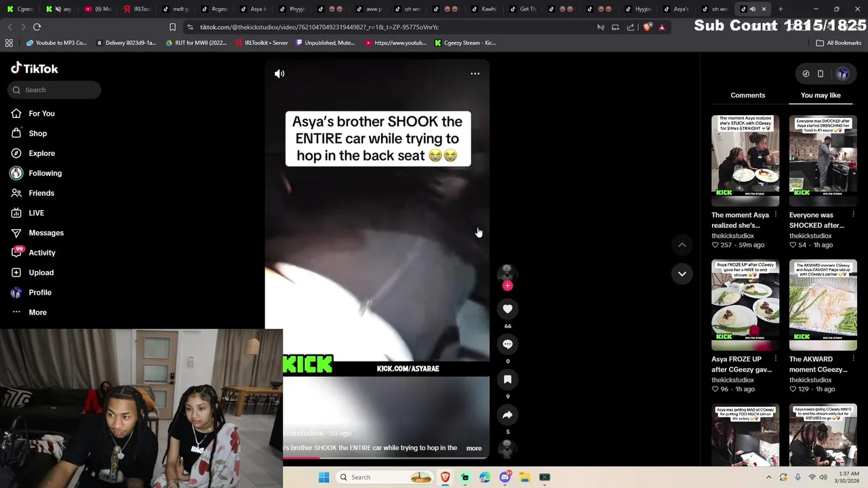Show hidden system tray icons
The image size is (868, 488).
click(x=768, y=477)
